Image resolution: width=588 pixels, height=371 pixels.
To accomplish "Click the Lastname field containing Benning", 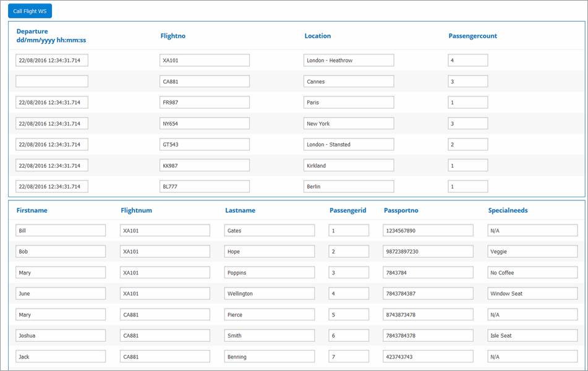I will [270, 357].
